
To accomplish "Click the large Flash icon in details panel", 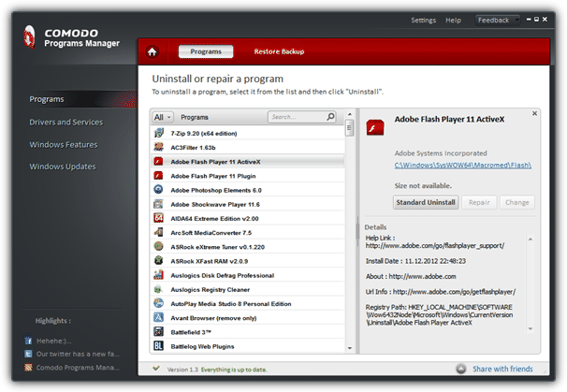I will [x=375, y=127].
